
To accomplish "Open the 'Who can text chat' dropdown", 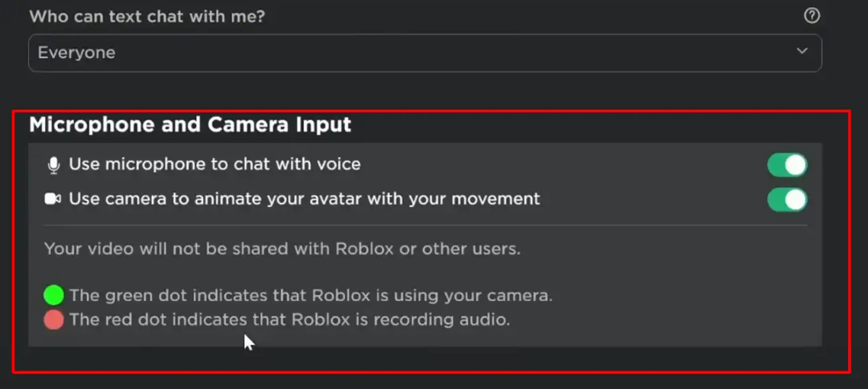I will (425, 53).
